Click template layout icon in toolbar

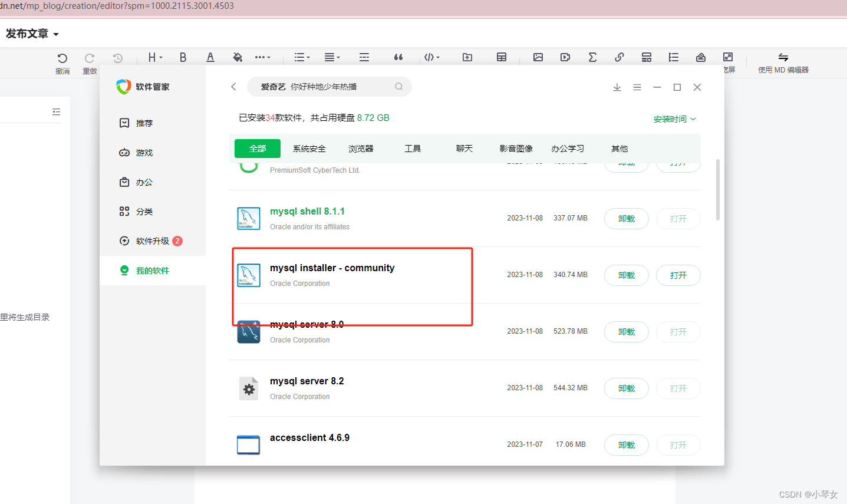[647, 57]
